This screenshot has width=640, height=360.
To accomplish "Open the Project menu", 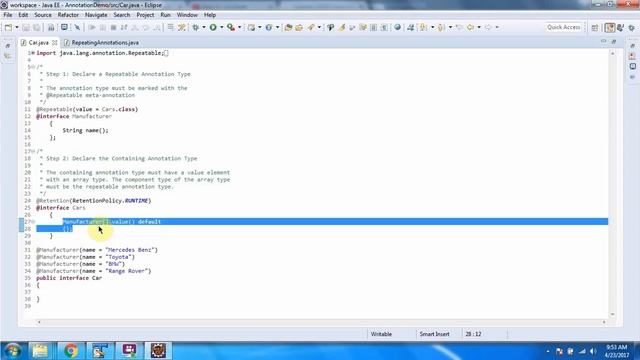I will point(145,15).
